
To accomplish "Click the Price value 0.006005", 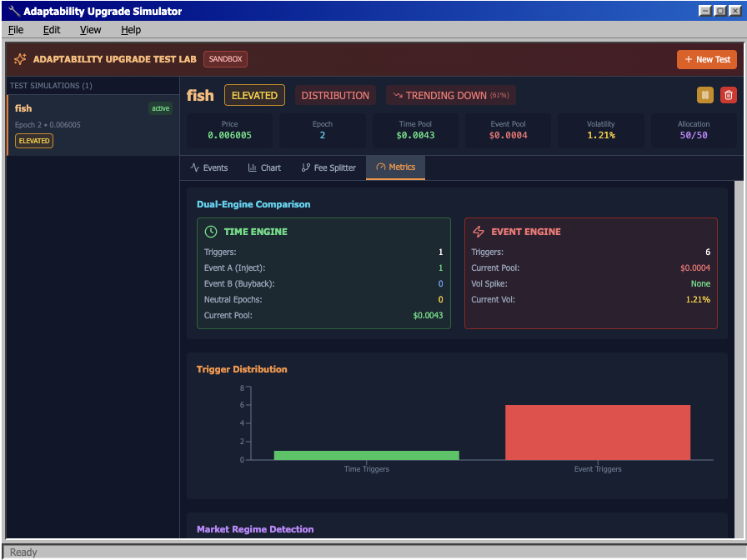I will 229,135.
